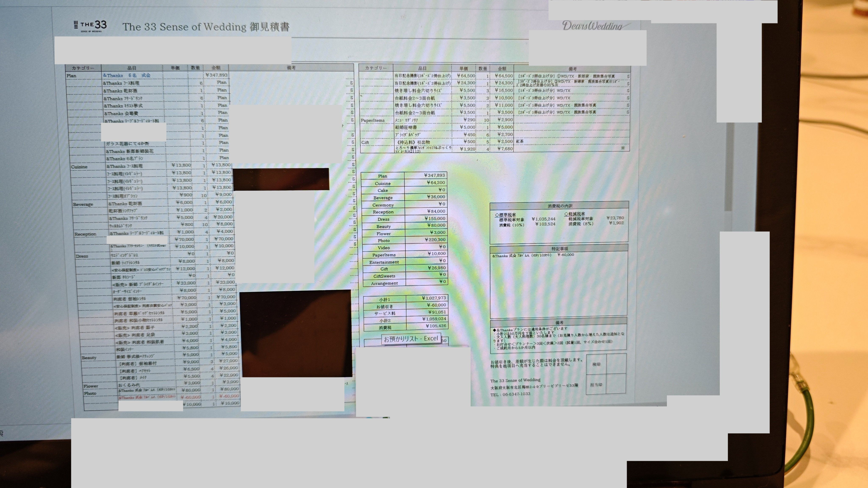This screenshot has width=868, height=488.
Task: Select the 《持込料》引出物 Gift item
Action: pos(413,142)
